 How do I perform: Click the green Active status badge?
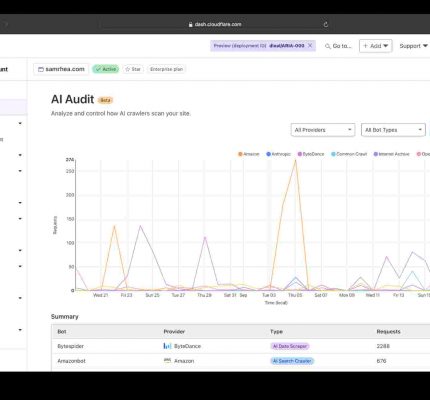pyautogui.click(x=106, y=69)
